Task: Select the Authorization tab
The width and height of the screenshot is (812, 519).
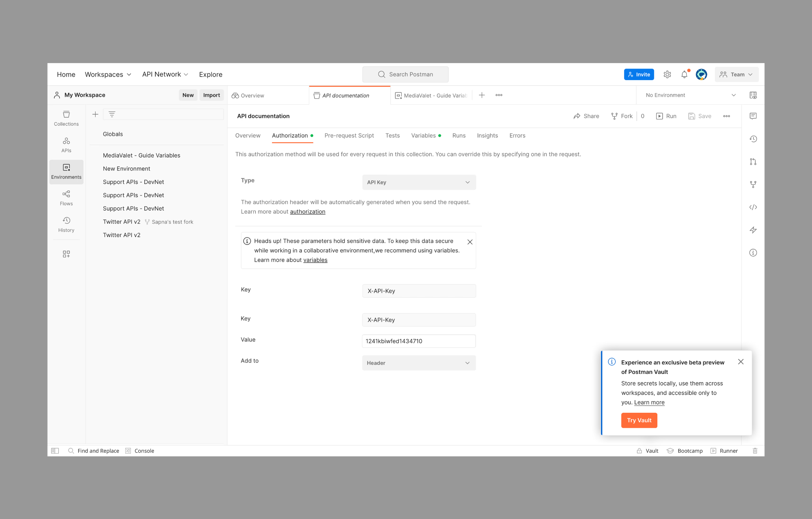Action: [293, 136]
